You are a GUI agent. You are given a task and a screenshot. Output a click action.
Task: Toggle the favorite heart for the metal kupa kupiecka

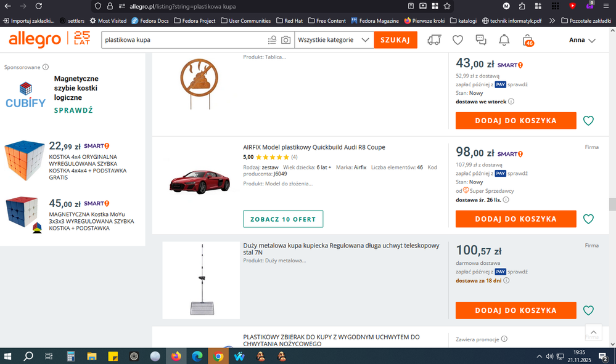click(x=588, y=310)
